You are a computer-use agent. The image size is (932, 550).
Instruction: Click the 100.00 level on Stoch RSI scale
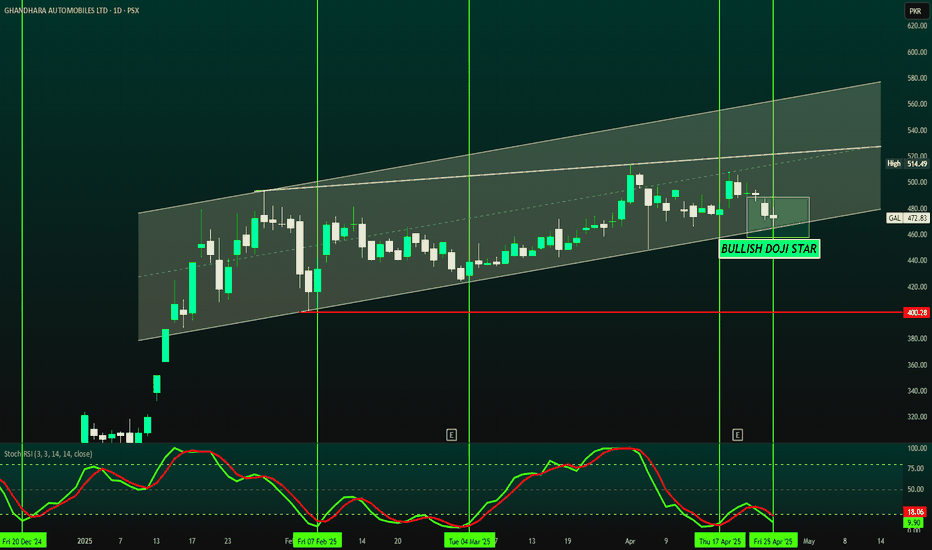[917, 448]
